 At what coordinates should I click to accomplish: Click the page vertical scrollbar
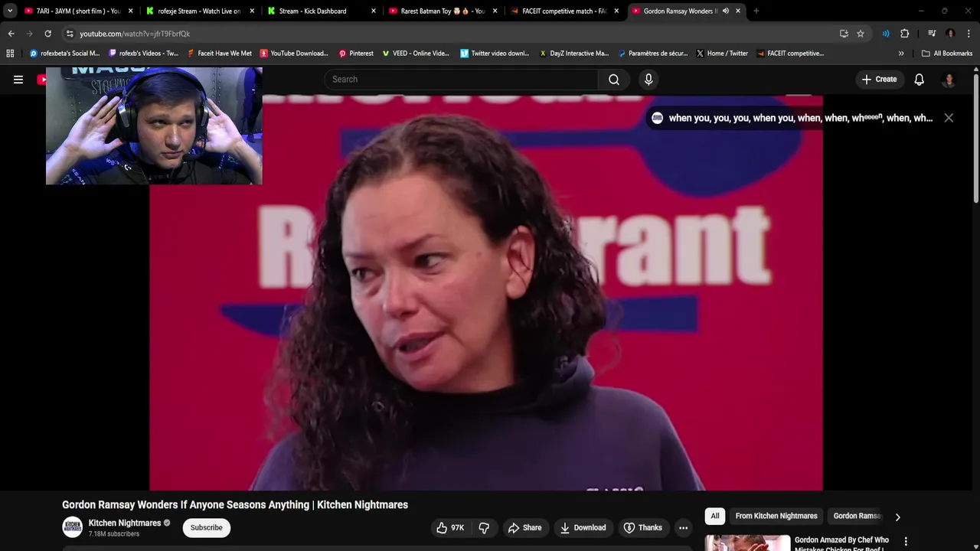coord(976,138)
